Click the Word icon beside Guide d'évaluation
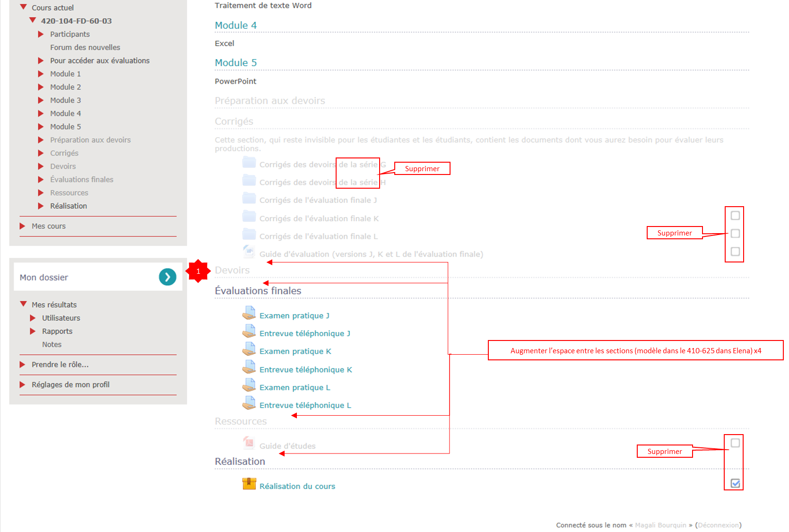Viewport: 789px width, 532px height. pyautogui.click(x=249, y=252)
